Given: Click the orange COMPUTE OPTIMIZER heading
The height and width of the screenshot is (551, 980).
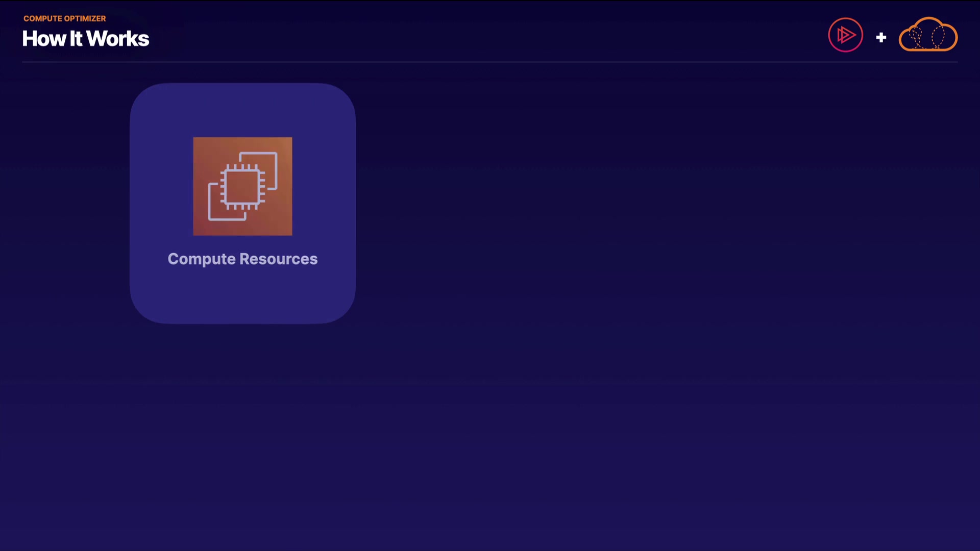Looking at the screenshot, I should (64, 18).
